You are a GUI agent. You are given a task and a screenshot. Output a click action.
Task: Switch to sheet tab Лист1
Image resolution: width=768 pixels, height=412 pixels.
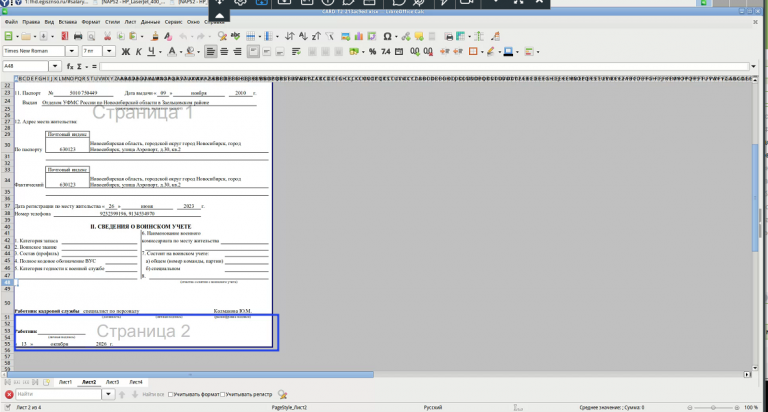(65, 382)
